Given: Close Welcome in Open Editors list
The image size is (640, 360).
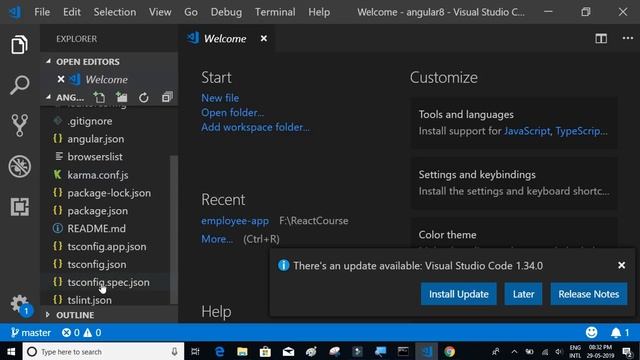Looking at the screenshot, I should tap(61, 79).
